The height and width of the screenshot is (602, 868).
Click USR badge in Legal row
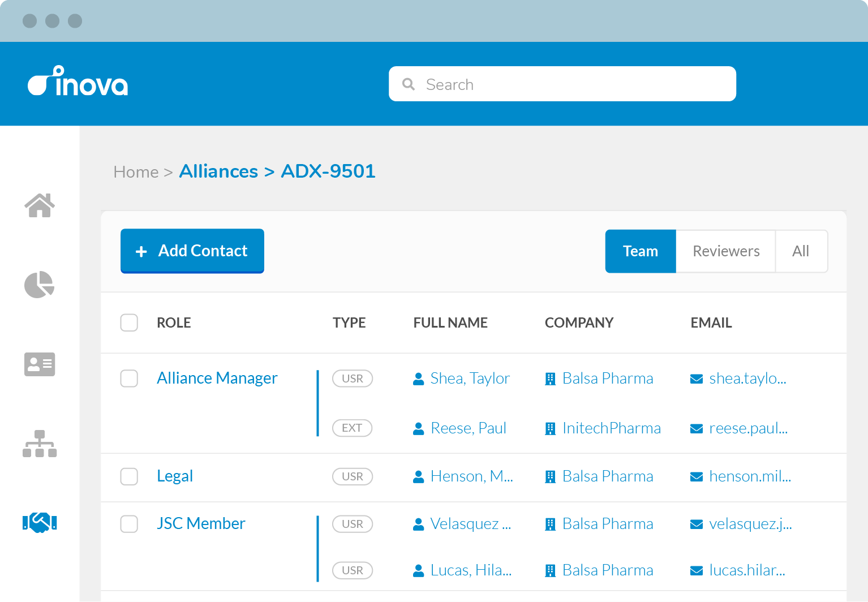point(353,476)
